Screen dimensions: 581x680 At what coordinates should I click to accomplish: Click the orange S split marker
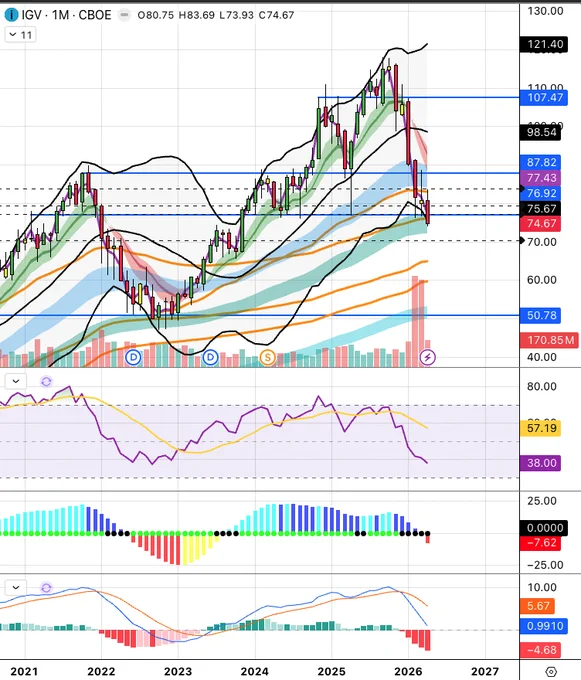pos(268,357)
